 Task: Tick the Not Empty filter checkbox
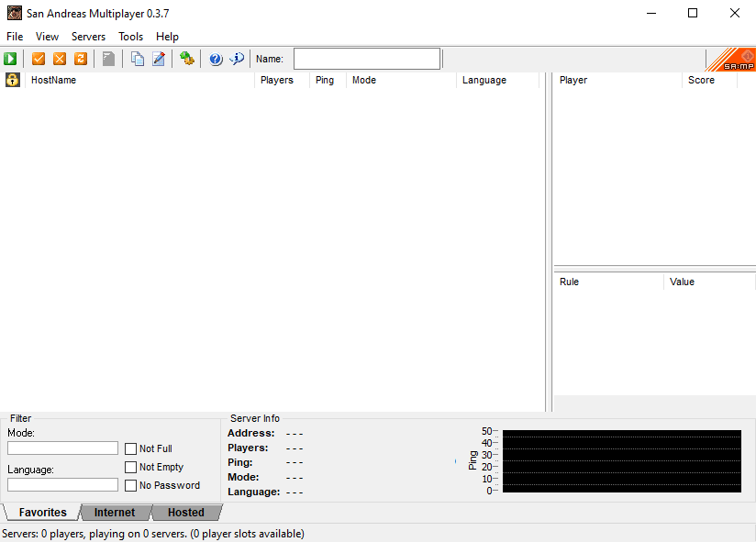pos(131,467)
